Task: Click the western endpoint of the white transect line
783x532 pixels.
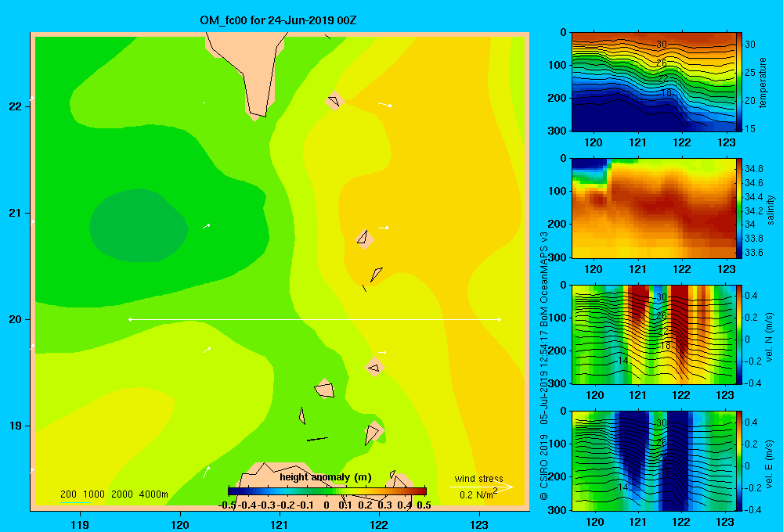Action: pos(130,319)
